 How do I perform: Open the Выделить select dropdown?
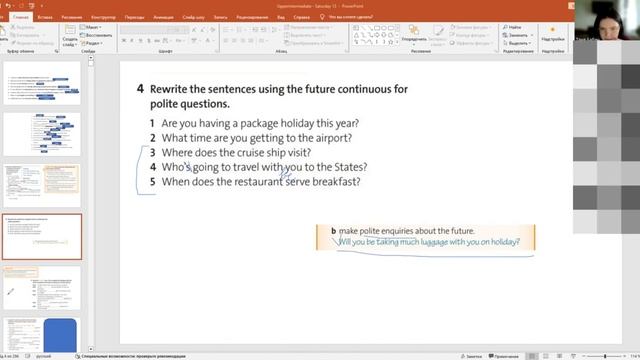(x=517, y=43)
